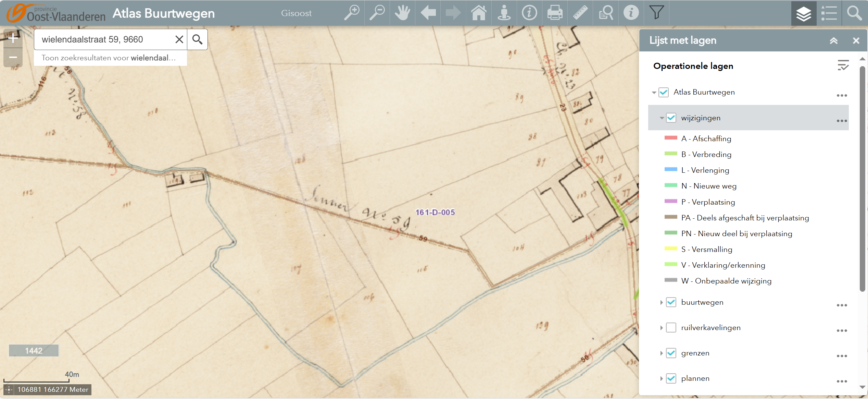The image size is (868, 399).
Task: Go to the home extent
Action: (479, 13)
